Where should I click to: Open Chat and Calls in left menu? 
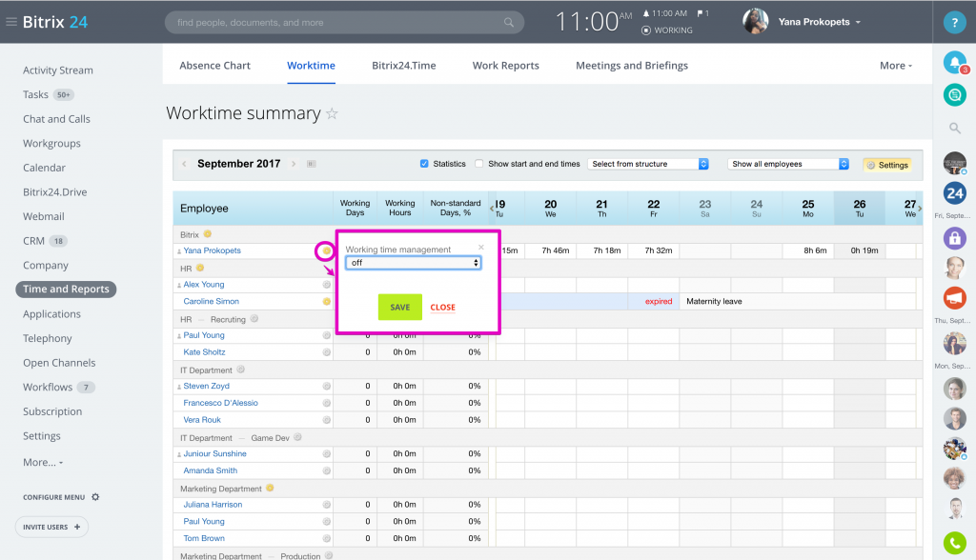[56, 119]
